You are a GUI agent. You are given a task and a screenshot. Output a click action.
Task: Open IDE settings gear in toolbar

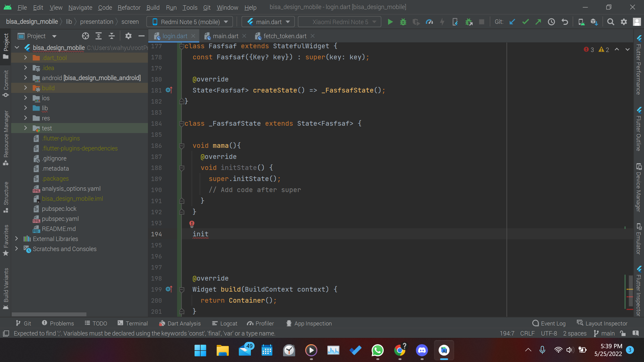(x=624, y=22)
